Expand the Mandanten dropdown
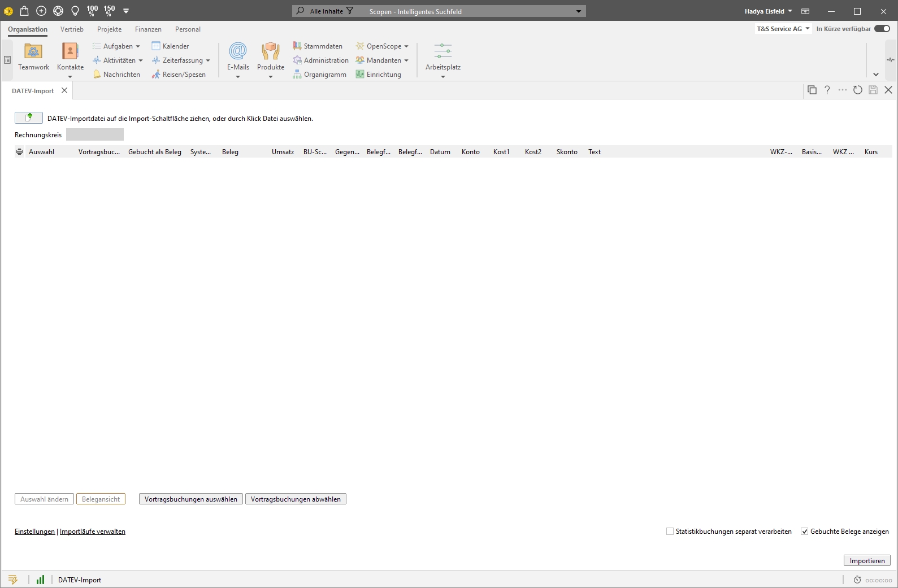Viewport: 898px width, 588px height. click(406, 60)
